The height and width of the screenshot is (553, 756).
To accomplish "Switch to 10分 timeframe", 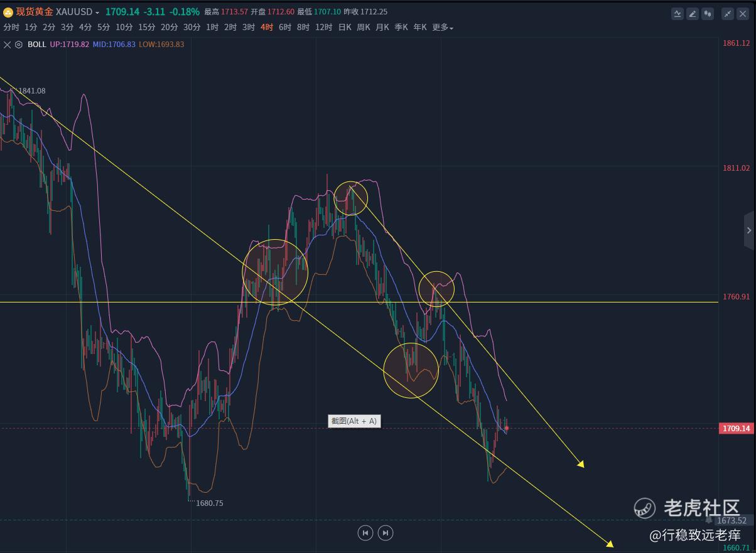I will click(x=124, y=28).
